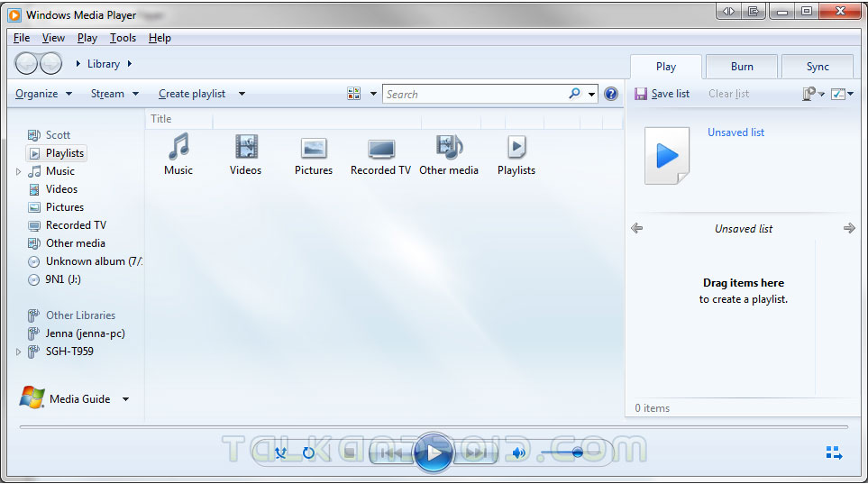Switch to the Play tab
This screenshot has height=484, width=868.
(x=666, y=67)
